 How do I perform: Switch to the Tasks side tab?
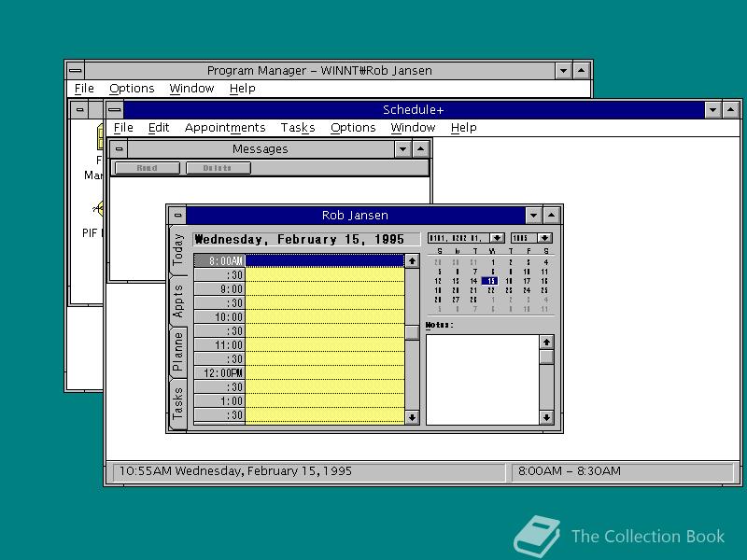coord(177,404)
